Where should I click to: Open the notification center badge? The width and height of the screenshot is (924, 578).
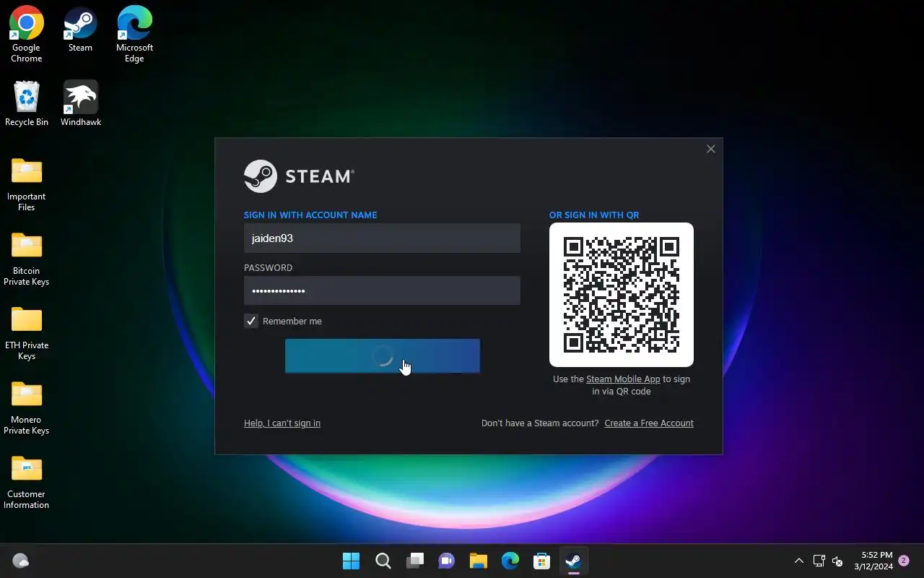(903, 561)
